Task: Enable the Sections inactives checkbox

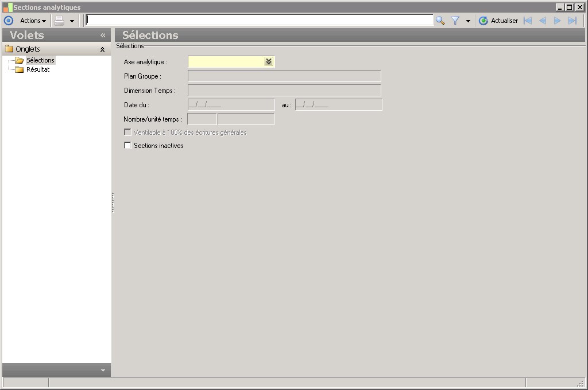Action: pyautogui.click(x=127, y=145)
